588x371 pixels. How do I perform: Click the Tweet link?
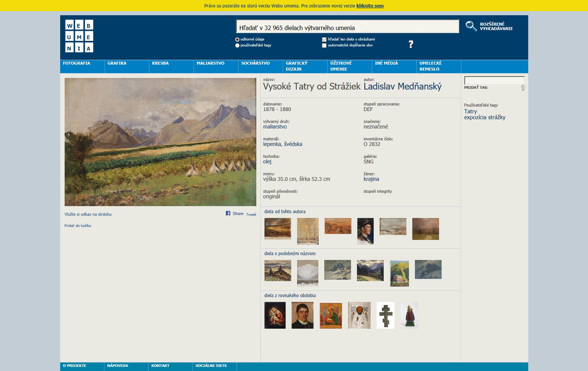(251, 214)
